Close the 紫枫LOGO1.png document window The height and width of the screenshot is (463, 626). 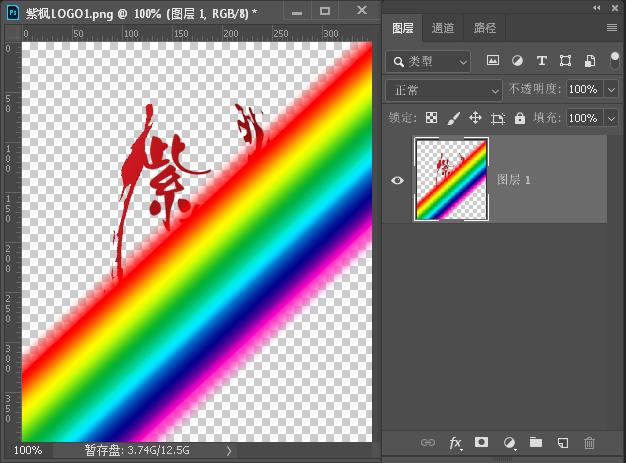(362, 10)
